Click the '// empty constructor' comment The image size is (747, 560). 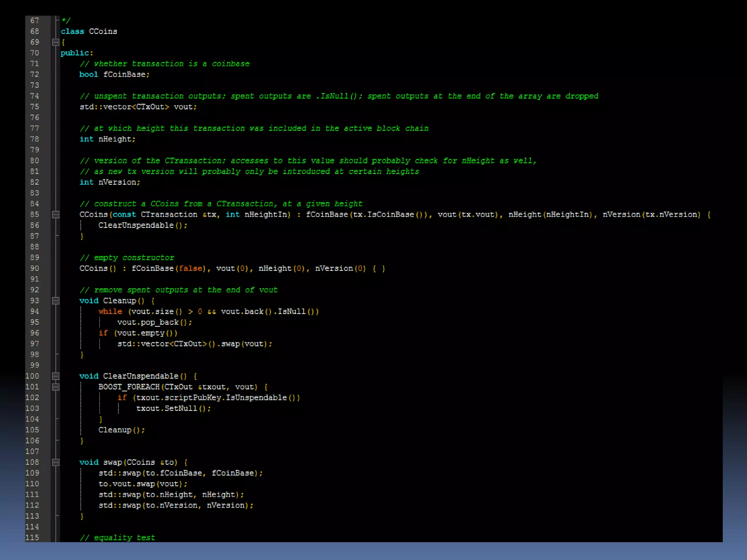(x=127, y=258)
